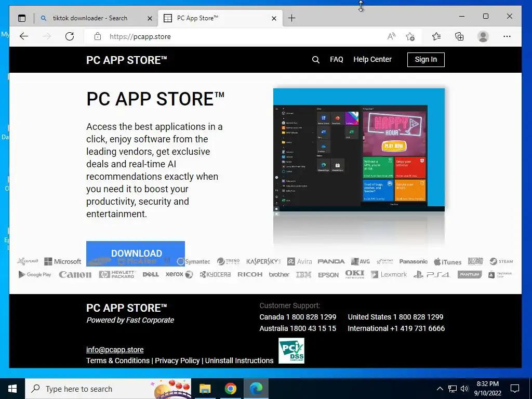Open a new browser tab
Screen dimensions: 532x399
(291, 18)
